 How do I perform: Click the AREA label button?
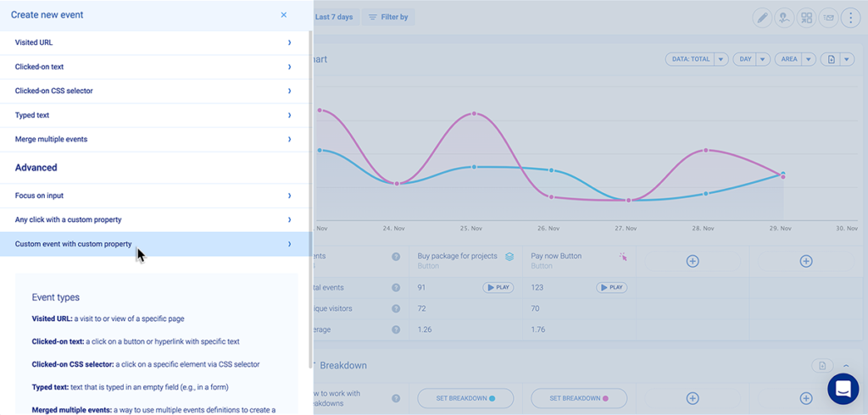pos(789,59)
